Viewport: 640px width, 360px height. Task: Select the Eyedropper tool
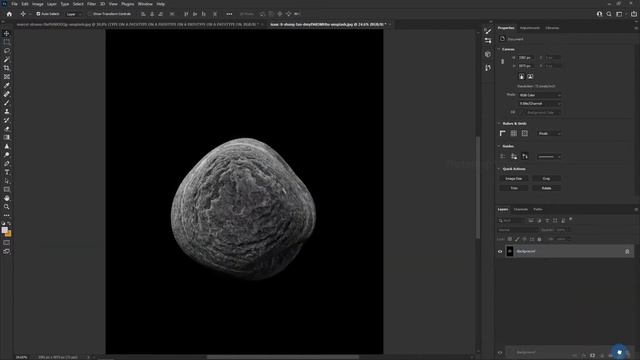(7, 85)
